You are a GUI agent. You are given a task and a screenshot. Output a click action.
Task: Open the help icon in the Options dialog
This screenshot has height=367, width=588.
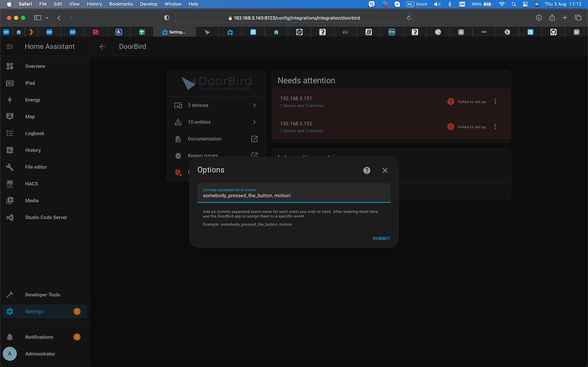point(366,170)
